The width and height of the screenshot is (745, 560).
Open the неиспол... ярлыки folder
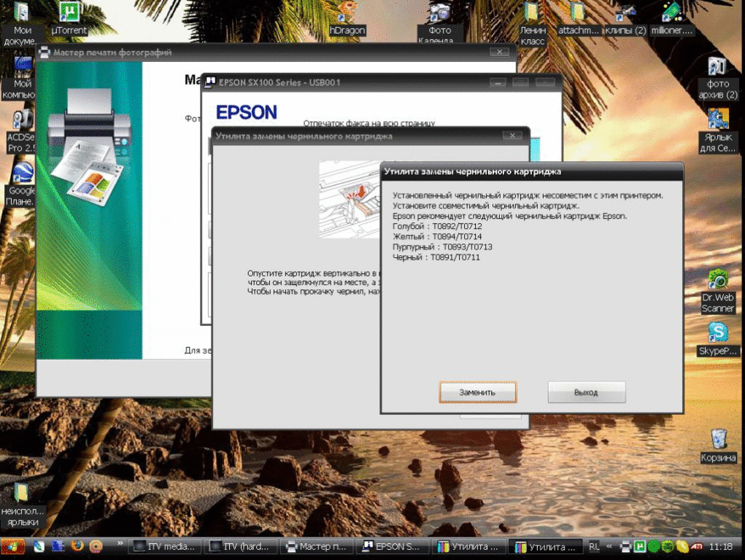22,505
